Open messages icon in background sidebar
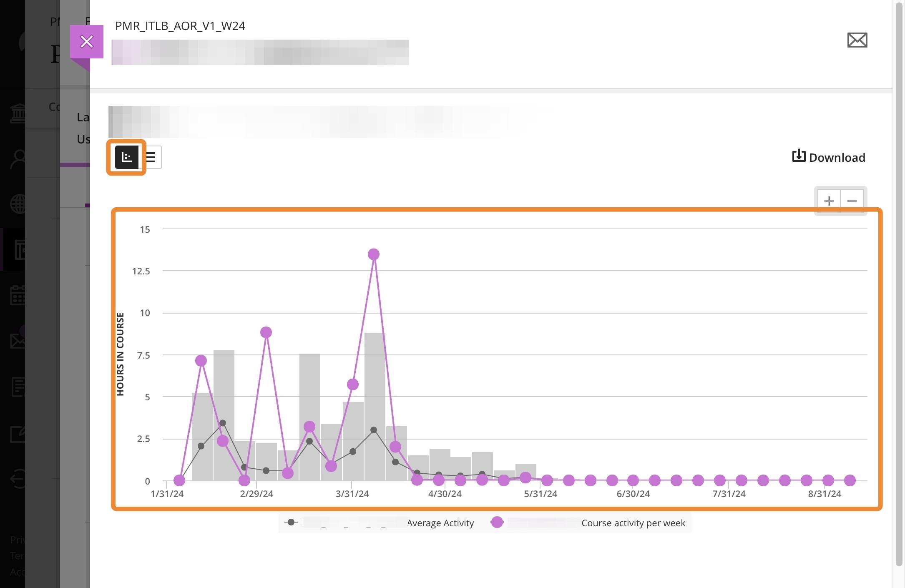 click(18, 341)
